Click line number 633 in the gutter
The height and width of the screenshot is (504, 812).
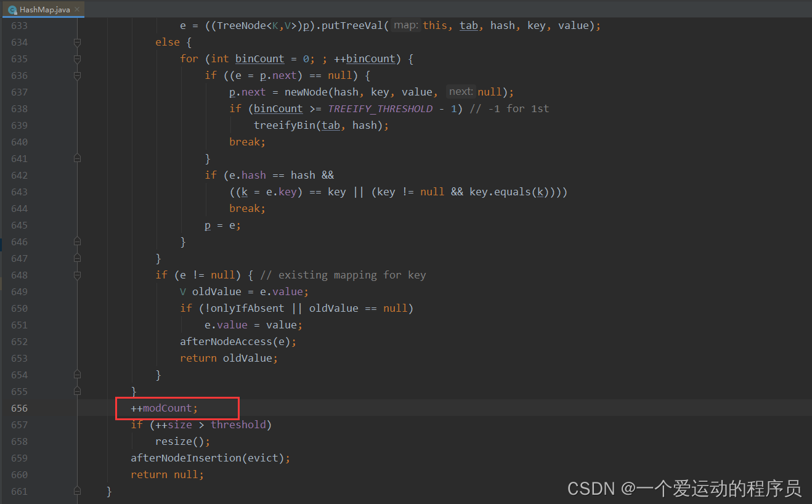19,25
